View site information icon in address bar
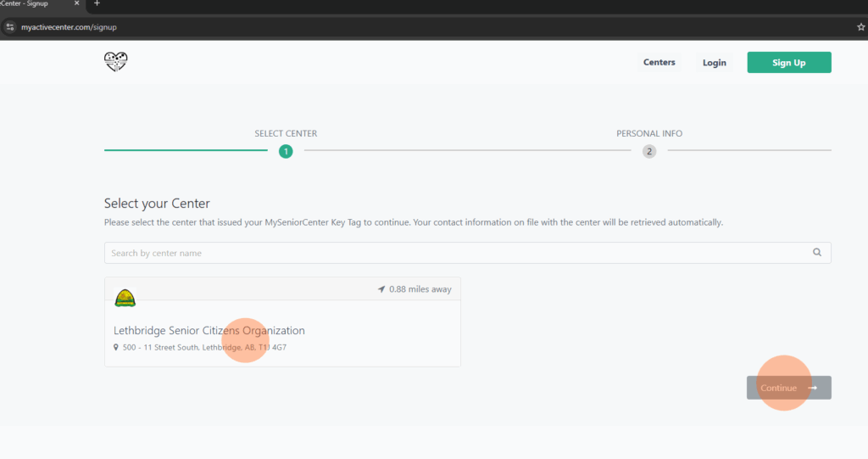The width and height of the screenshot is (868, 459). (10, 27)
